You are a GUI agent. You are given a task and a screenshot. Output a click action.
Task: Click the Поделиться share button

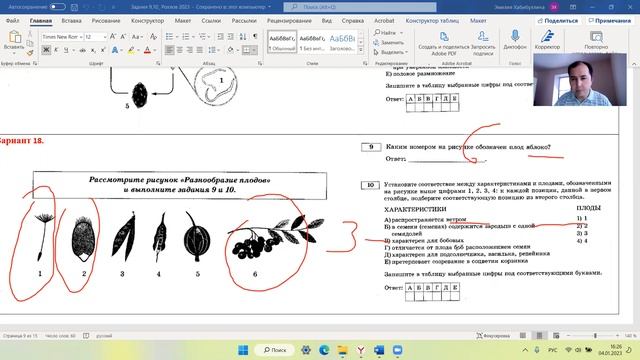click(x=558, y=20)
